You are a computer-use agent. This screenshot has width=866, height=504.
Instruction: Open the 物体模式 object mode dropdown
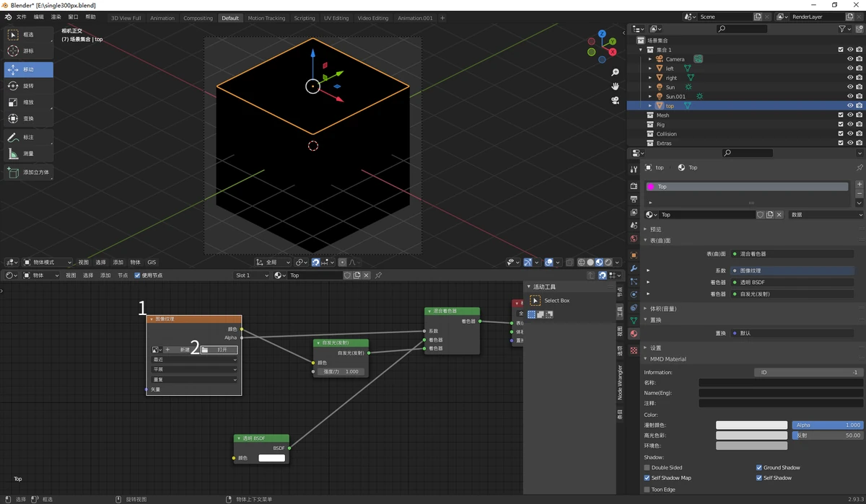(x=48, y=262)
